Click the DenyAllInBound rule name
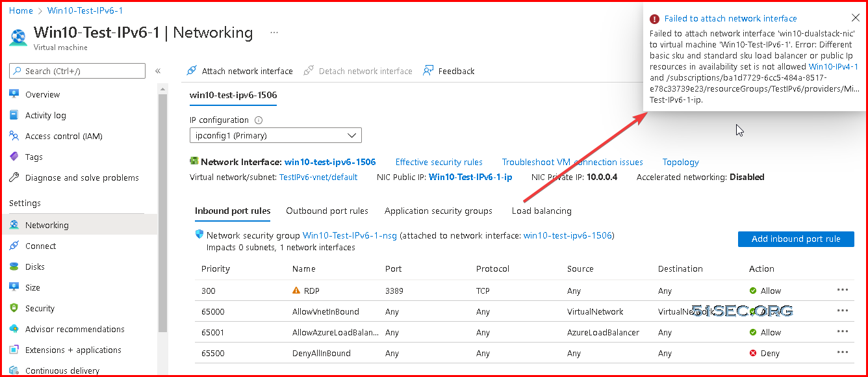This screenshot has height=377, width=868. pos(322,353)
